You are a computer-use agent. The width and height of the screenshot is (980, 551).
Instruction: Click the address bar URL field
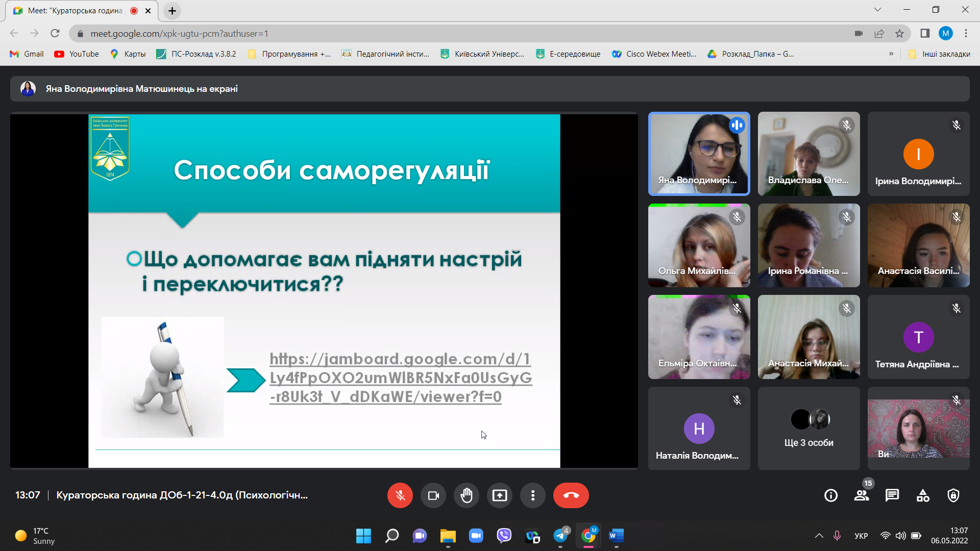click(x=408, y=34)
